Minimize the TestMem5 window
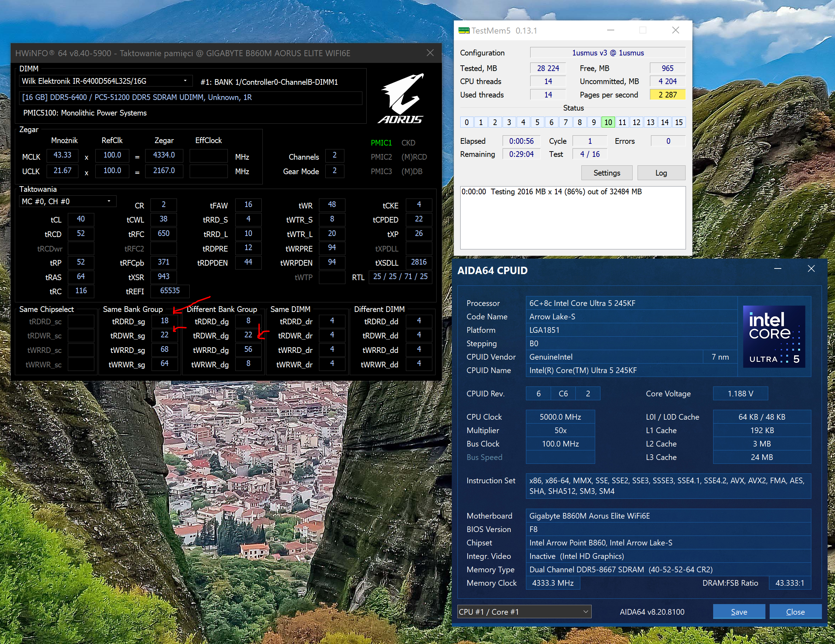Viewport: 835px width, 644px height. [611, 30]
